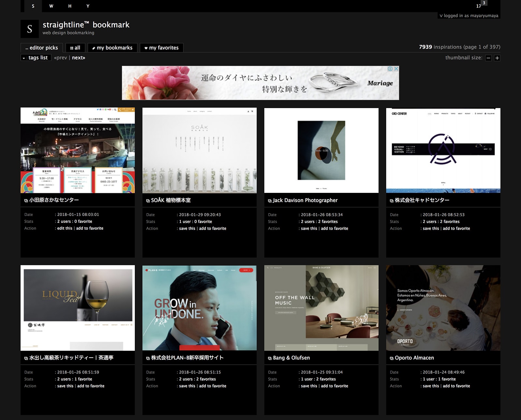
Task: Expand the logged in as mayaryumaya menu
Action: (x=469, y=16)
